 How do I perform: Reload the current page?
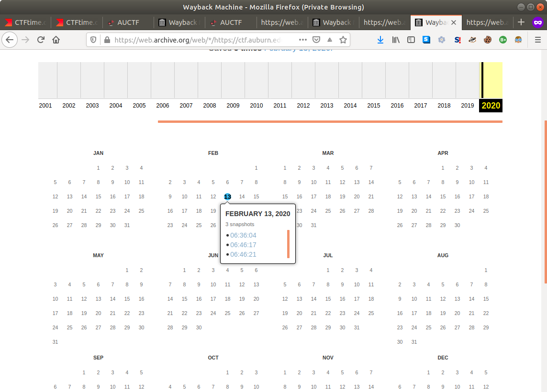tap(41, 40)
